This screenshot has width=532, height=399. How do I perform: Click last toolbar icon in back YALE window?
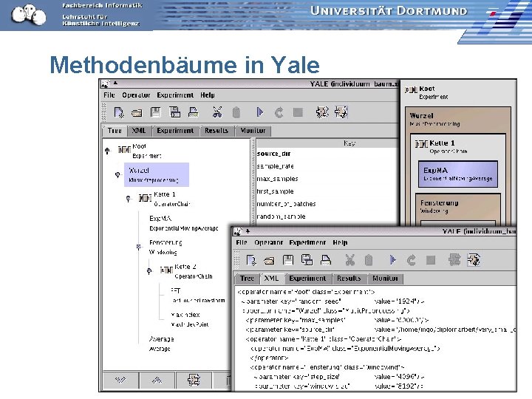point(341,112)
